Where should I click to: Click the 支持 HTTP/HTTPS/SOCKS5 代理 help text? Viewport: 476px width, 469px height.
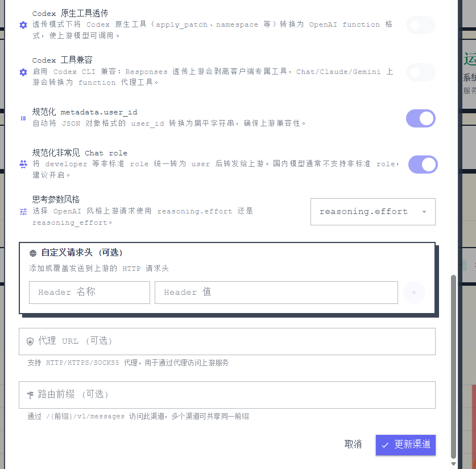(128, 363)
